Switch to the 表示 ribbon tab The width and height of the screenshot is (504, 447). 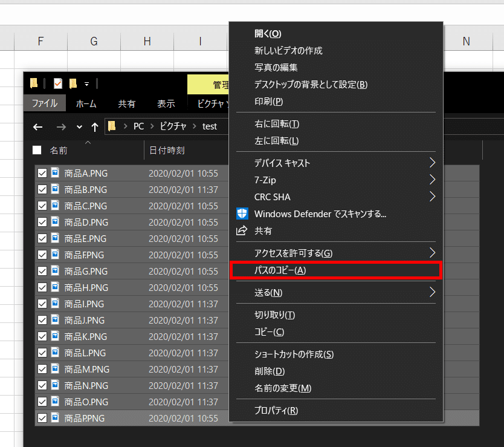tap(166, 103)
